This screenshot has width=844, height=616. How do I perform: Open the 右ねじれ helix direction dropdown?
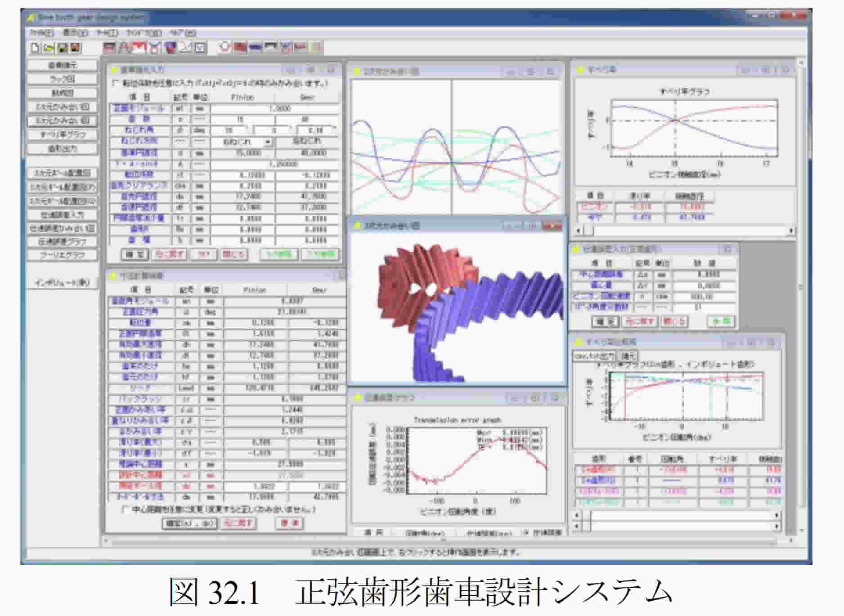269,142
